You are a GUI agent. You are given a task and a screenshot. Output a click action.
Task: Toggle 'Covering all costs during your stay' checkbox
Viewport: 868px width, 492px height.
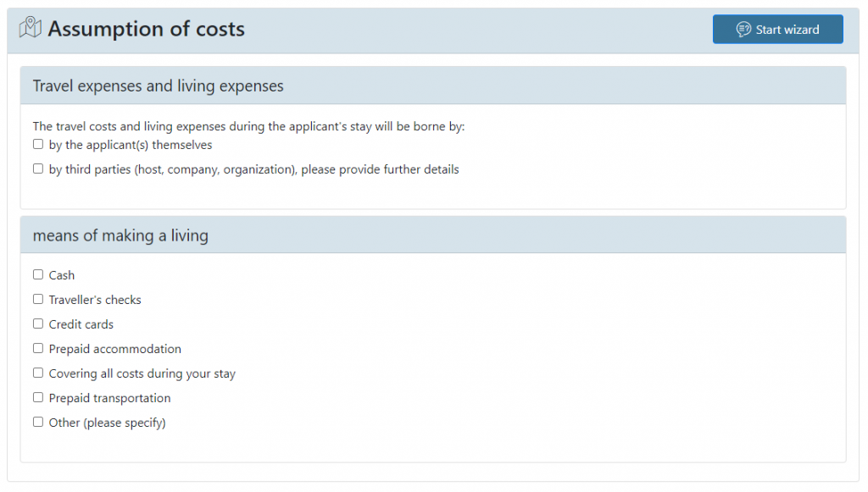coord(38,373)
